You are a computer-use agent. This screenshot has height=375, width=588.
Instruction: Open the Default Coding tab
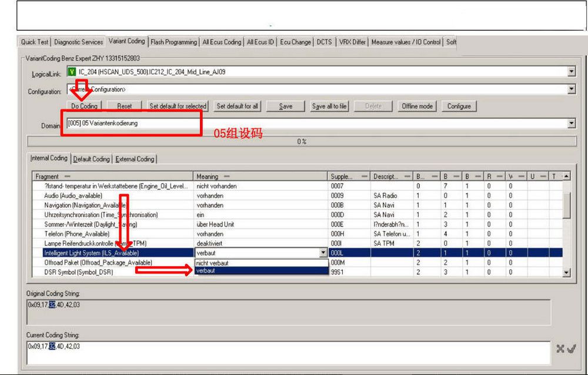(x=91, y=159)
